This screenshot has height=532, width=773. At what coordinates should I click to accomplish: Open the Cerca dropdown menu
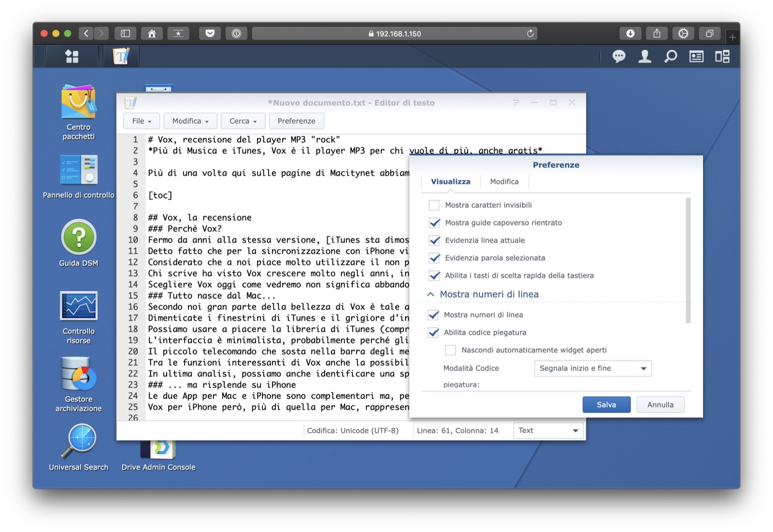243,121
